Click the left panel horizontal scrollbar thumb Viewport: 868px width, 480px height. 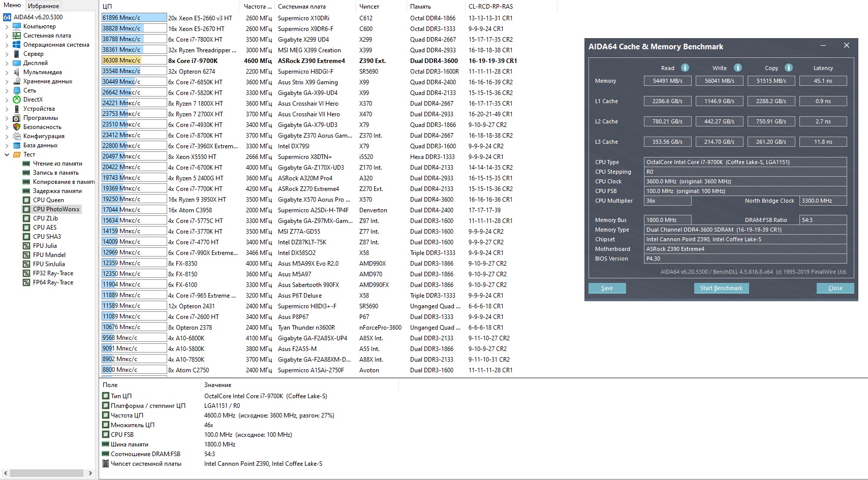click(47, 473)
